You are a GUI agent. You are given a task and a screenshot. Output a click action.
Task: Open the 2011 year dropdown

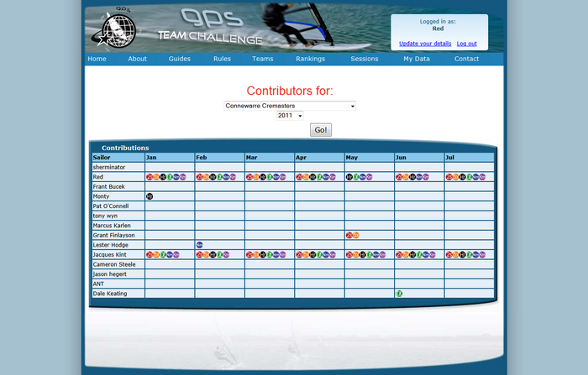[290, 116]
